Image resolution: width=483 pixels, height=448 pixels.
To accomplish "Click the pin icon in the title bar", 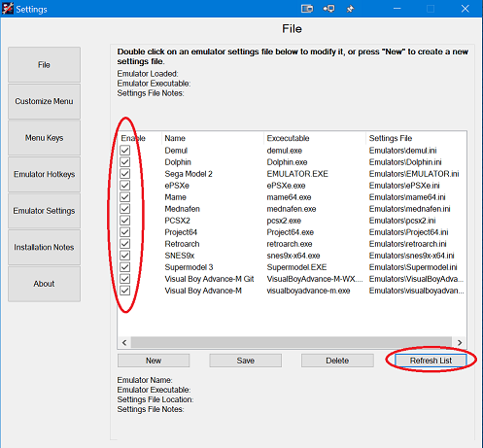I will point(350,9).
